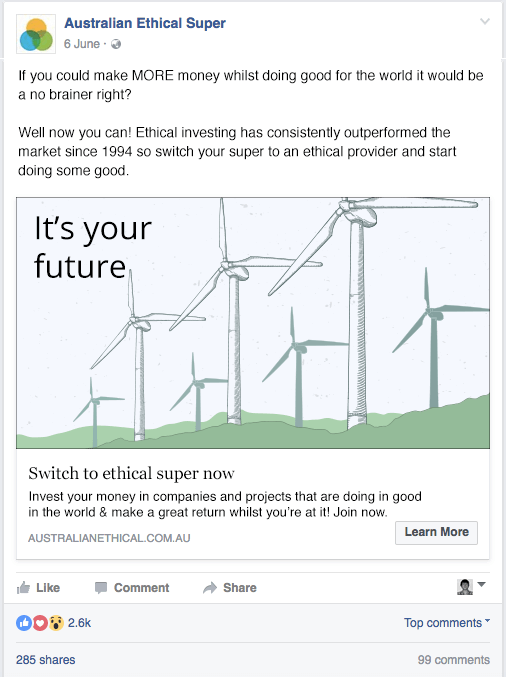Click the red heart love reaction icon
Screen dimensions: 506x677
tap(40, 623)
